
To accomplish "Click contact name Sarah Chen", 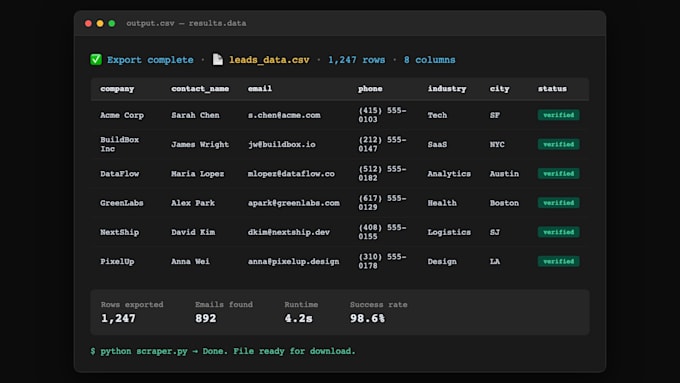I will click(195, 115).
